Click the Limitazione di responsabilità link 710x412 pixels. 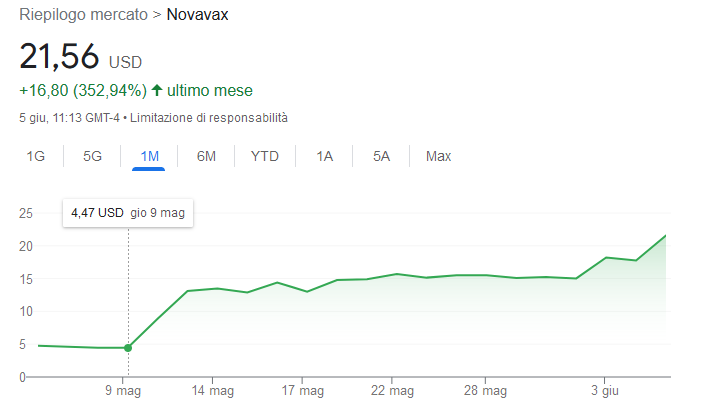[209, 118]
